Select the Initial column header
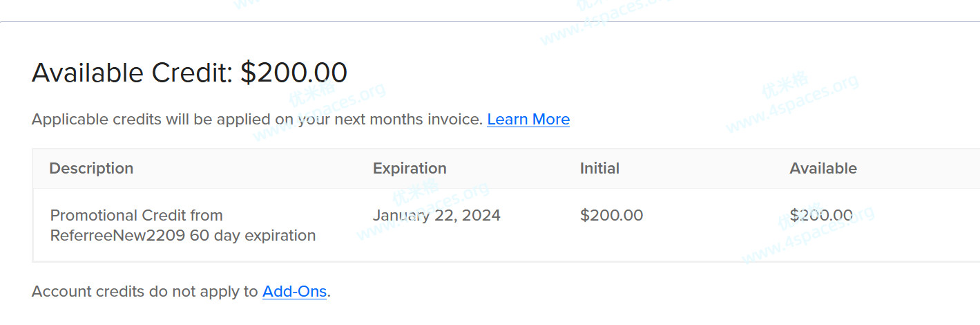The image size is (980, 325). tap(599, 168)
